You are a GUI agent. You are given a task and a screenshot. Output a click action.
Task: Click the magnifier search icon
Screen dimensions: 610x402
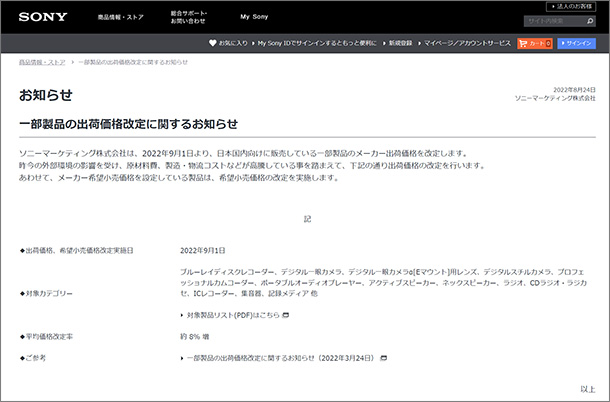tap(590, 21)
